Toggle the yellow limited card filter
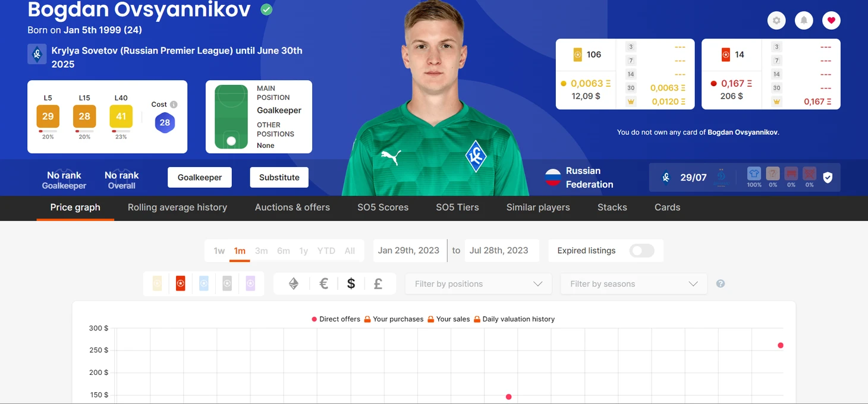The height and width of the screenshot is (404, 868). tap(157, 284)
